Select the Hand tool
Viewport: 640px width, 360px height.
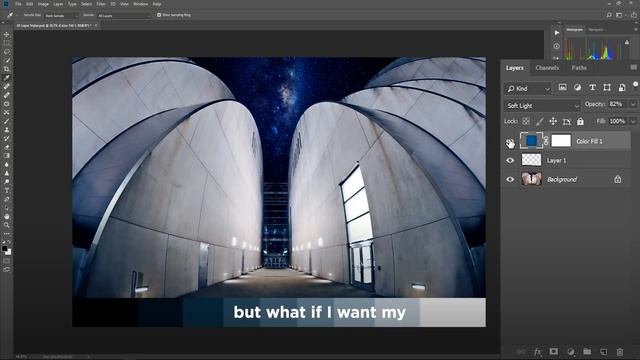[7, 216]
